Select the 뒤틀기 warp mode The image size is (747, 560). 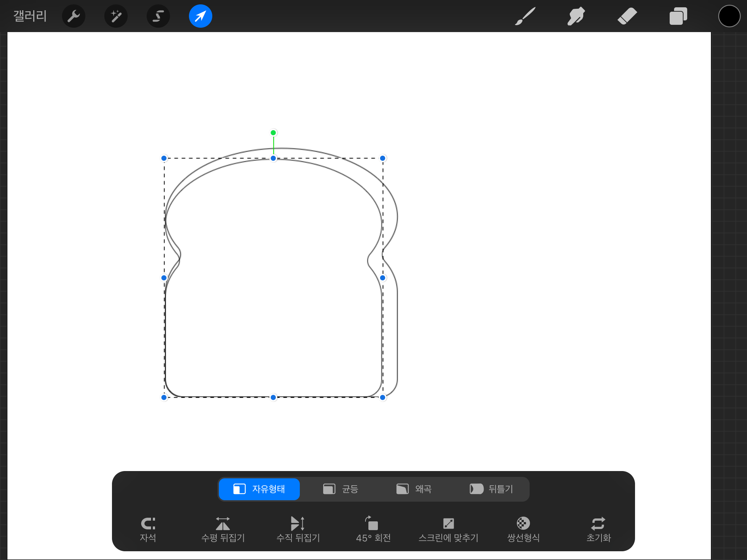pos(491,489)
